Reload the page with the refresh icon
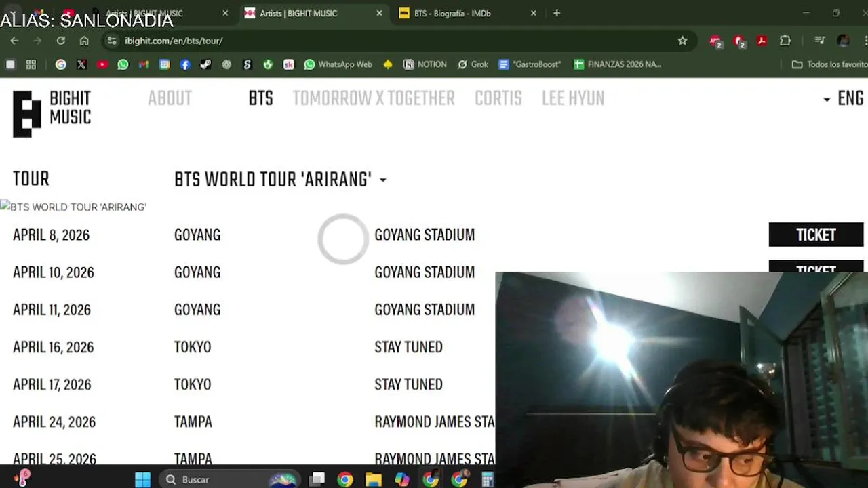Screen dimensions: 868x488 click(x=61, y=41)
